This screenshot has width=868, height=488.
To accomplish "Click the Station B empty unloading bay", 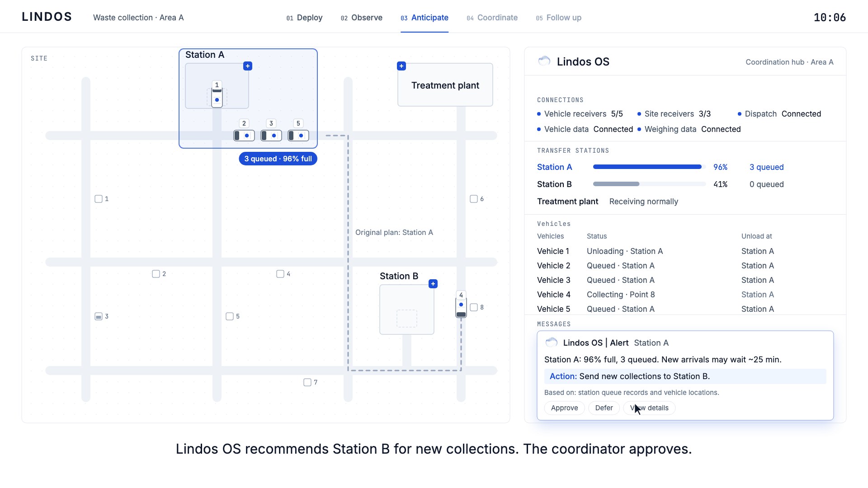I will (x=407, y=319).
